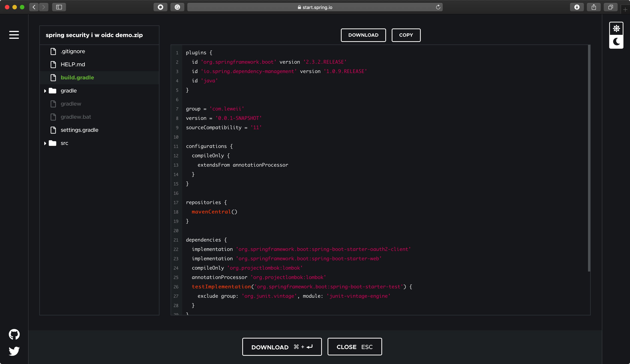Click the Grammarly extension icon
The height and width of the screenshot is (364, 630).
click(x=177, y=7)
